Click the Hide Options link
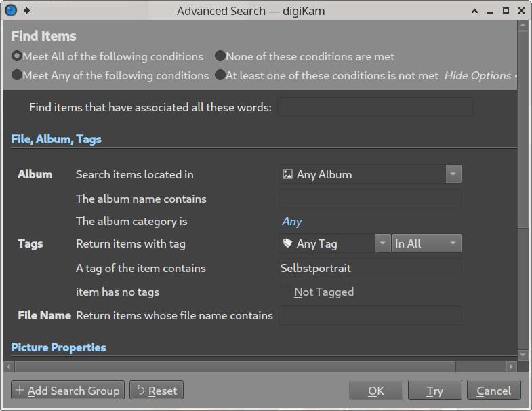This screenshot has width=532, height=411. click(478, 75)
